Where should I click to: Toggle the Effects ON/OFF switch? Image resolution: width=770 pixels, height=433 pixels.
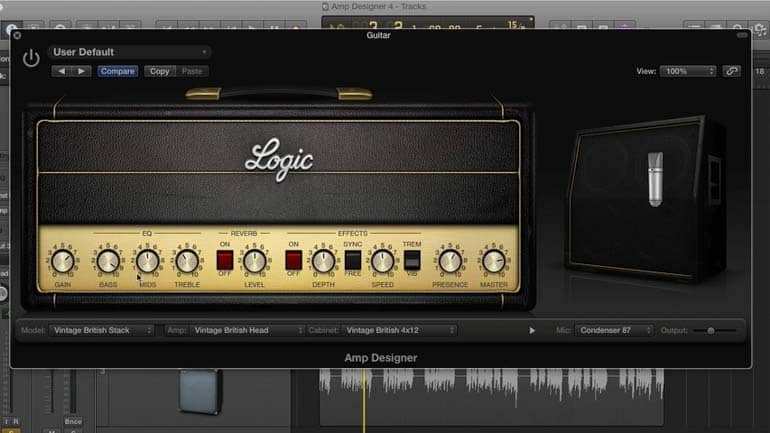pos(294,260)
